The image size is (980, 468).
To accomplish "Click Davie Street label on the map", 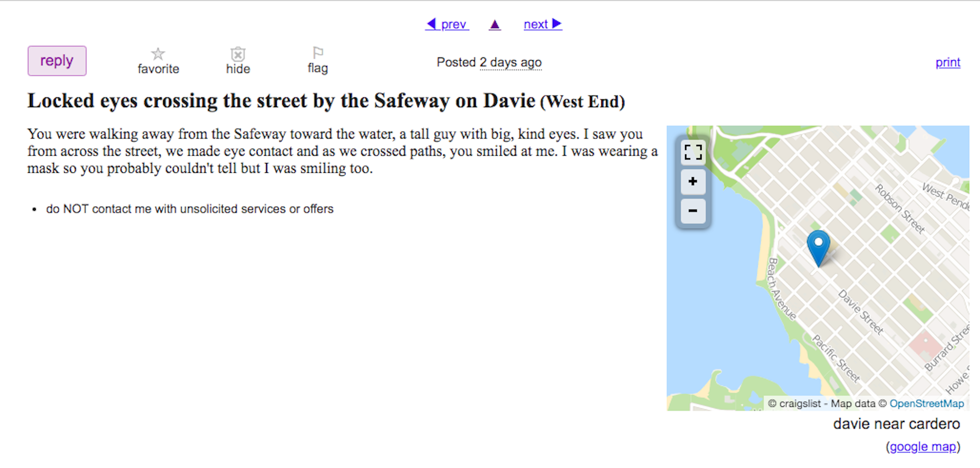I will point(861,312).
